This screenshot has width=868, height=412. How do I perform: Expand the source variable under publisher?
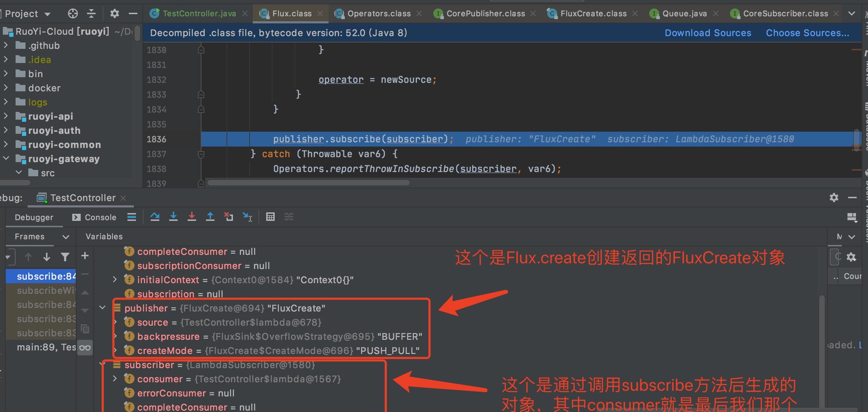[x=115, y=322]
